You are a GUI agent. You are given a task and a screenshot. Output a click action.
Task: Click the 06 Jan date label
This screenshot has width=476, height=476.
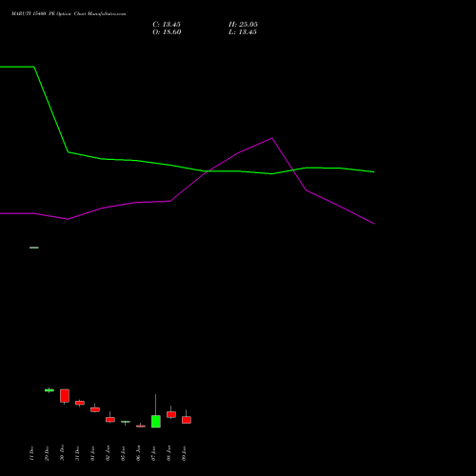[x=138, y=453]
